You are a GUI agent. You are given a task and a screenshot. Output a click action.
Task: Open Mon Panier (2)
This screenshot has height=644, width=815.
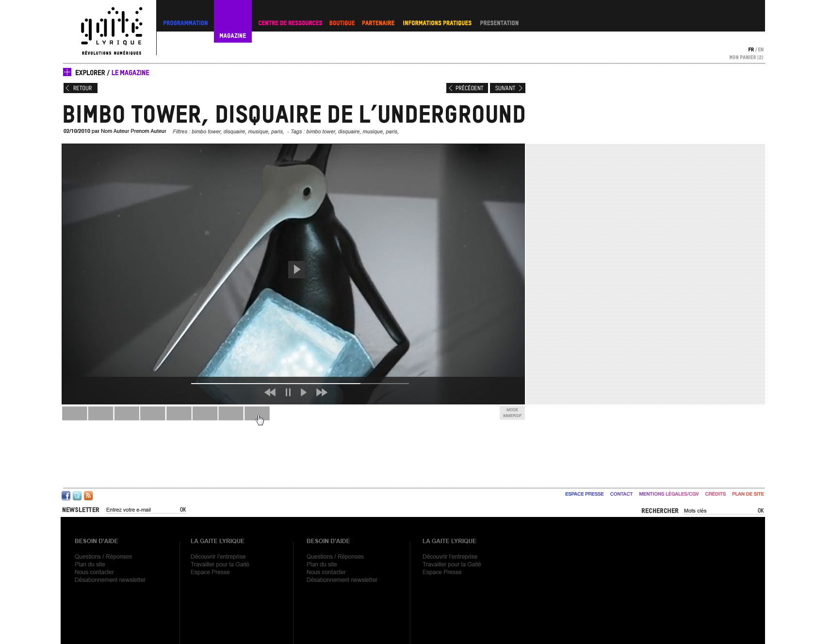746,57
